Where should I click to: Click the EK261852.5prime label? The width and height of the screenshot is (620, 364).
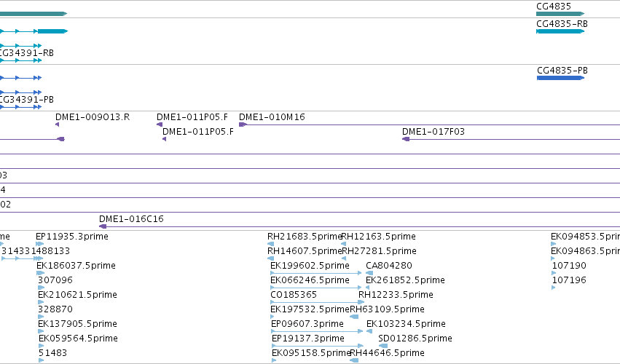[x=405, y=280]
